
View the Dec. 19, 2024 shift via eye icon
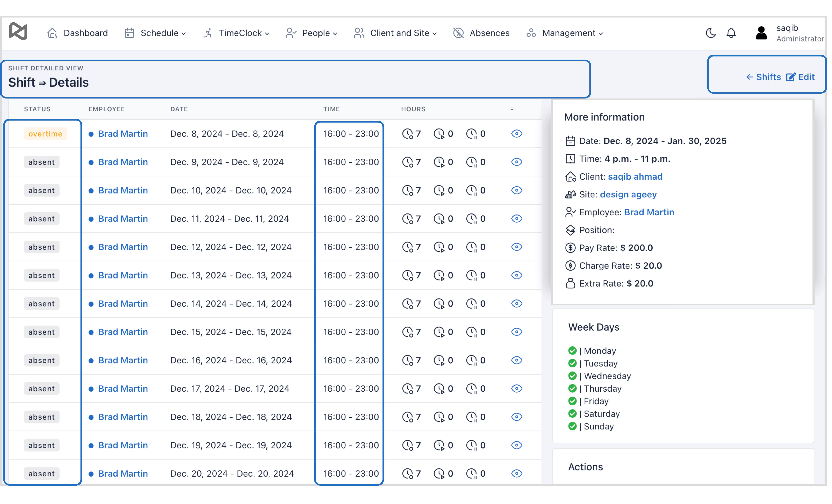(x=517, y=445)
